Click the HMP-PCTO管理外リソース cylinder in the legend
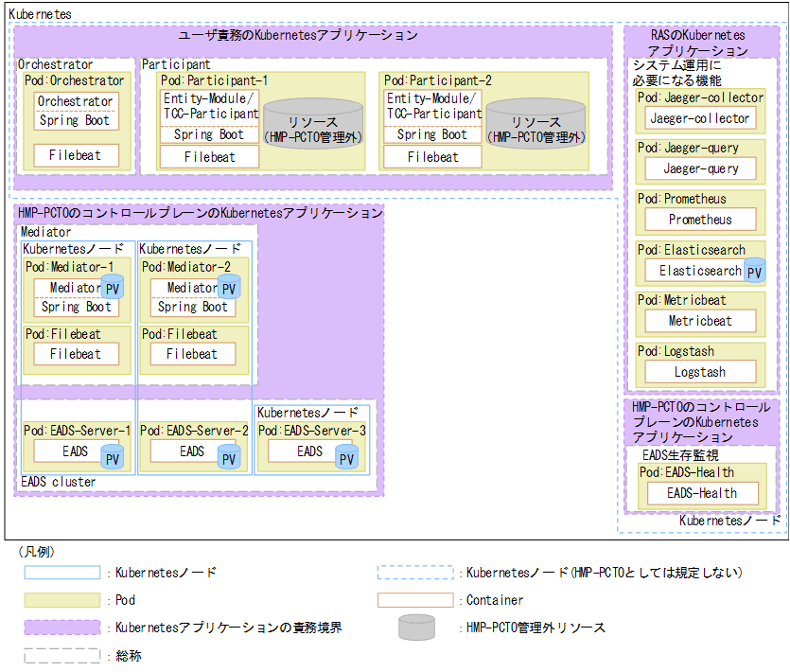 coord(416,628)
